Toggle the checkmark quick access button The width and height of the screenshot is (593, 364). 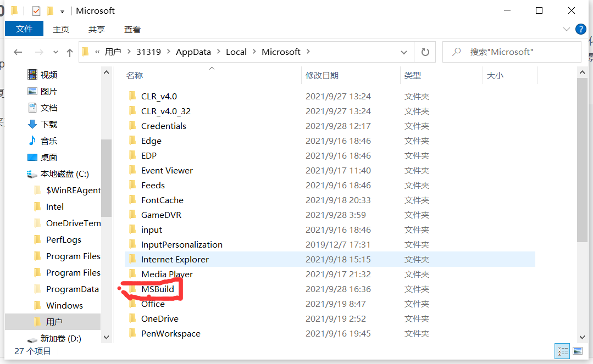pyautogui.click(x=37, y=10)
